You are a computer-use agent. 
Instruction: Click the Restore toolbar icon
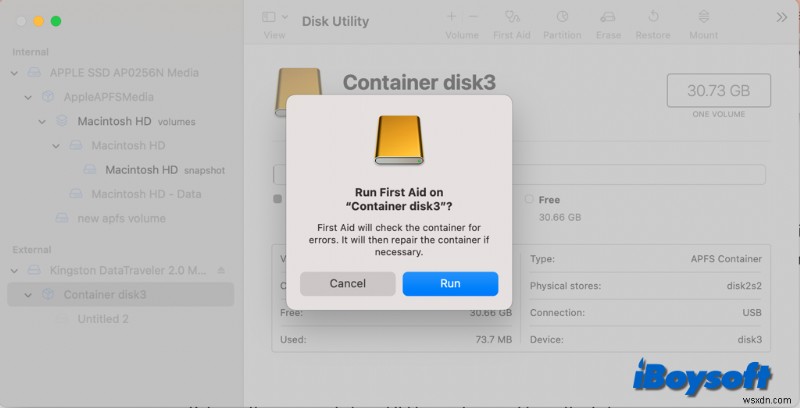pos(653,17)
